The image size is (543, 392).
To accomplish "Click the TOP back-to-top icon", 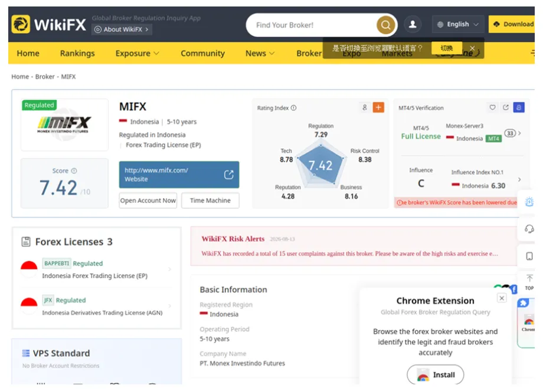I will (x=529, y=282).
